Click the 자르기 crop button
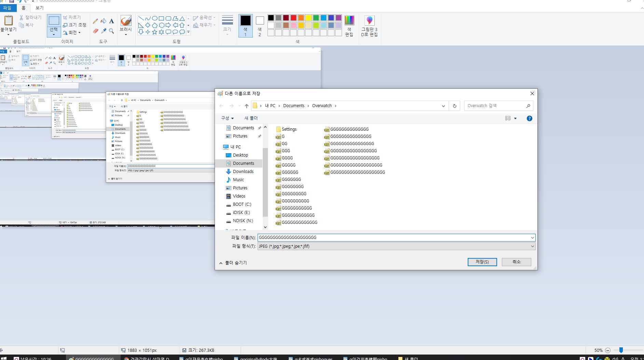The height and width of the screenshot is (360, 644). (72, 17)
